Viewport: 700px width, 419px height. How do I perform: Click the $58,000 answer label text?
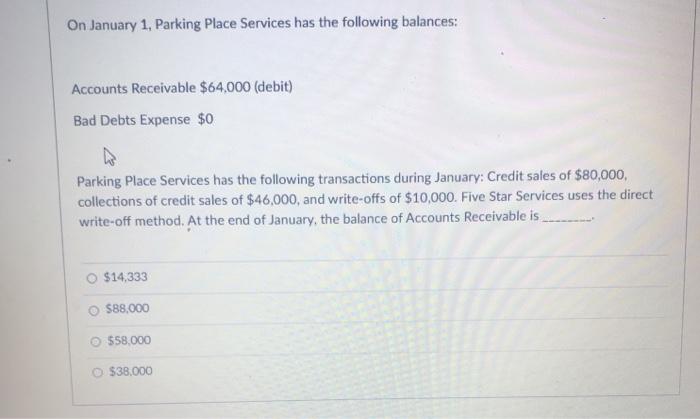click(129, 340)
